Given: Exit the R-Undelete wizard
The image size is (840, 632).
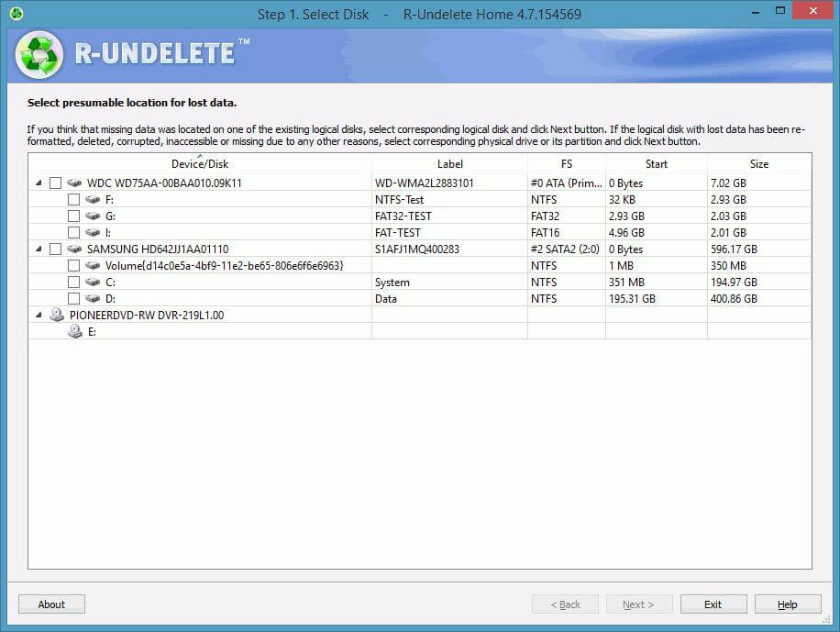Looking at the screenshot, I should coord(713,604).
